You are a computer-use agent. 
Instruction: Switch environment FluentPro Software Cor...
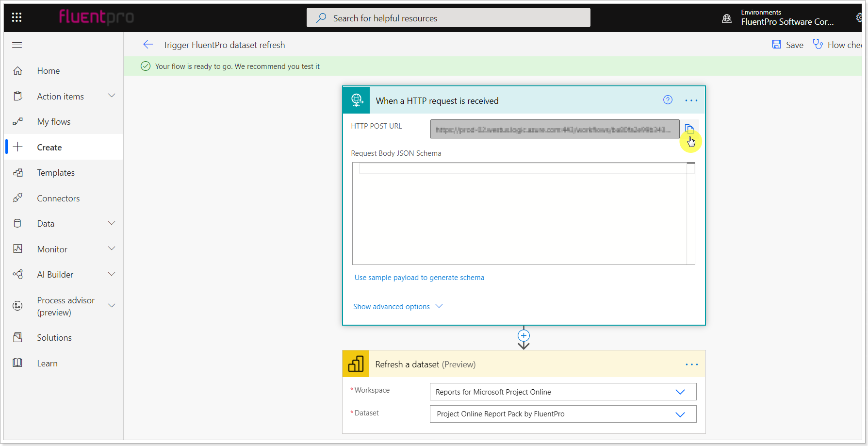786,22
